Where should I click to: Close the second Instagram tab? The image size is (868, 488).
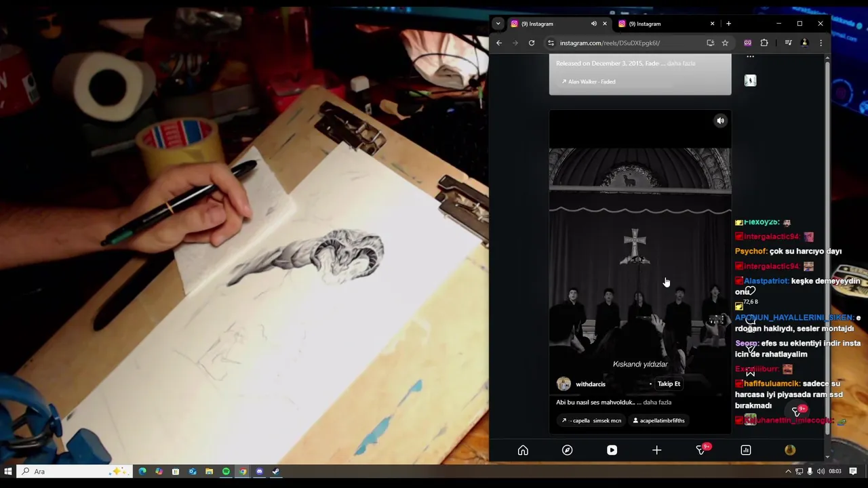[712, 24]
